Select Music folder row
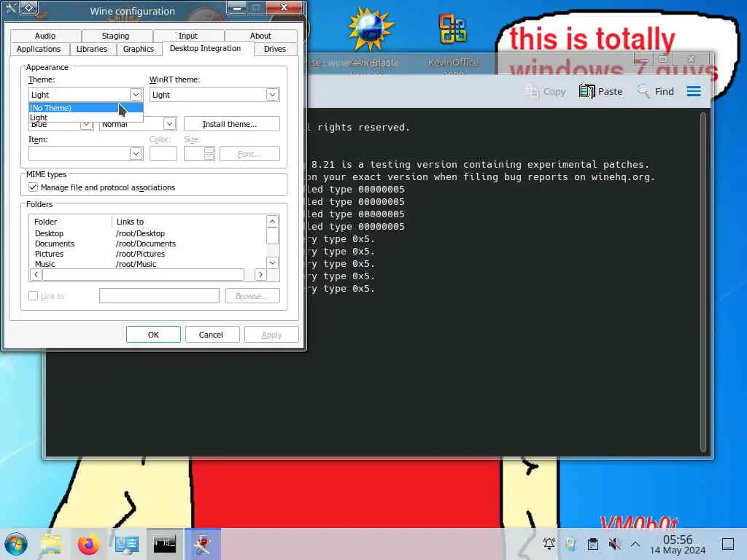The height and width of the screenshot is (560, 747). click(147, 264)
